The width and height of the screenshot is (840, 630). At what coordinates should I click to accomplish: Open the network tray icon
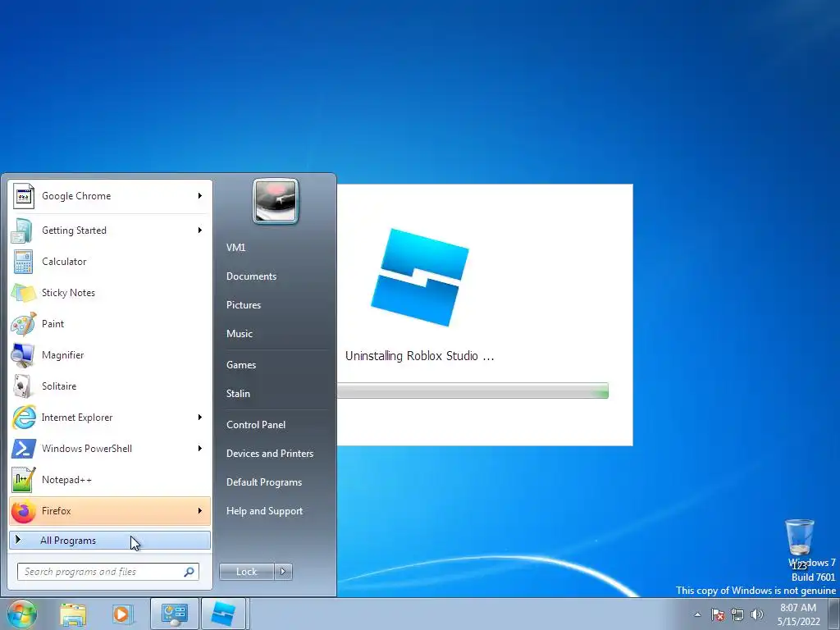737,614
